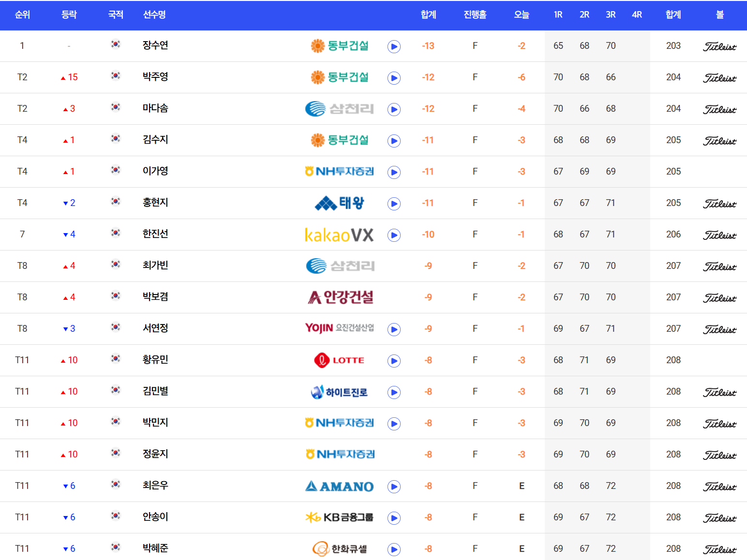This screenshot has height=560, width=747.
Task: Click rank change ▼4 for 한진선
Action: coord(69,235)
